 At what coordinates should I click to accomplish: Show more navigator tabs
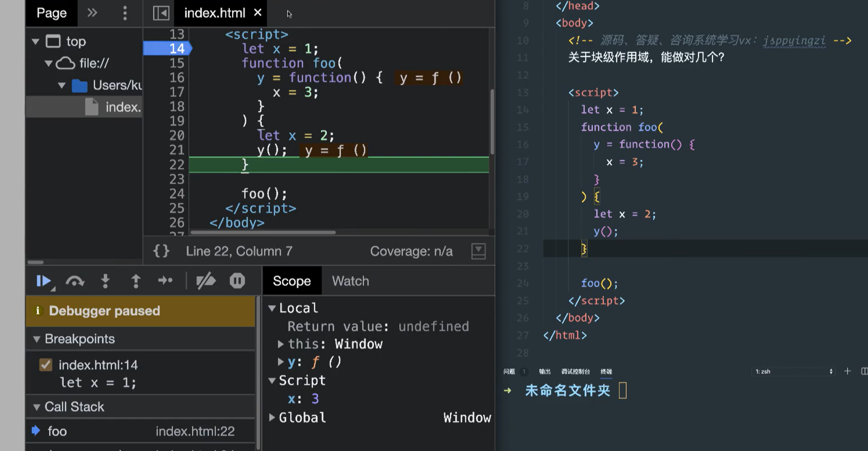pyautogui.click(x=92, y=13)
